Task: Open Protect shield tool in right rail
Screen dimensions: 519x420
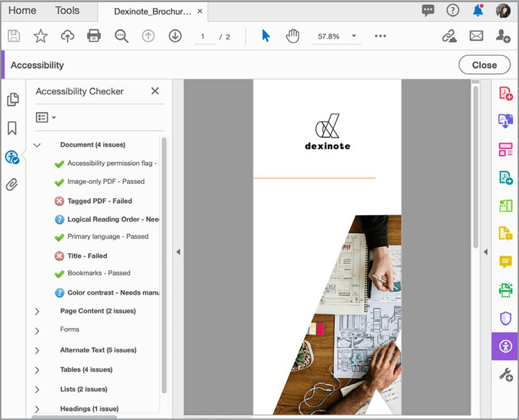Action: 506,318
